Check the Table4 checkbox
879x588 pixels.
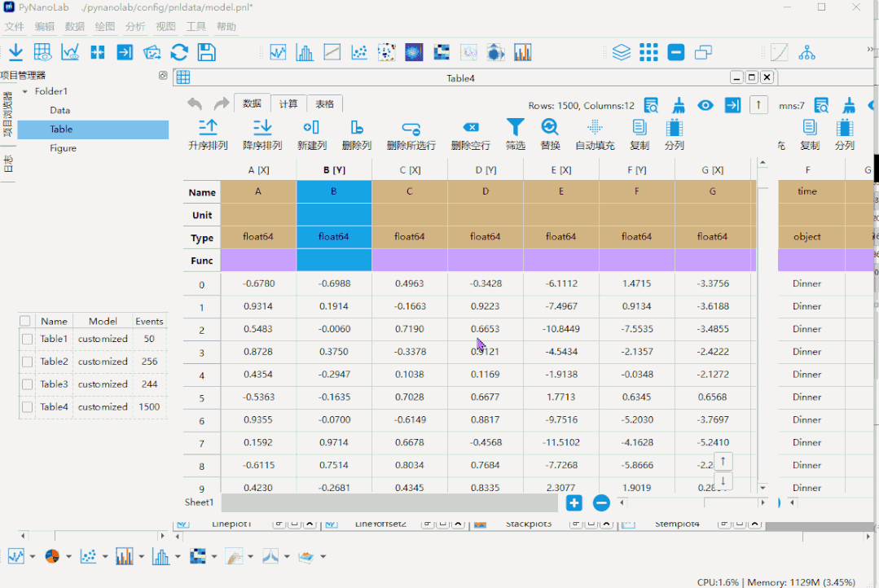pos(27,407)
